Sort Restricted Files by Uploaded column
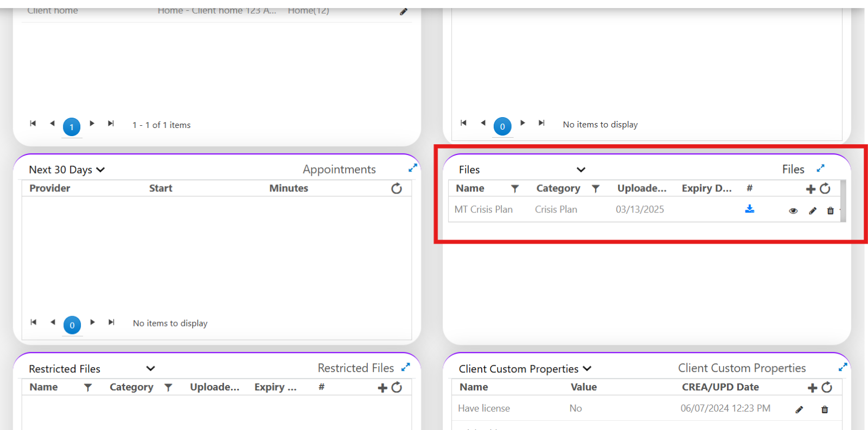Image resolution: width=868 pixels, height=430 pixels. 214,387
